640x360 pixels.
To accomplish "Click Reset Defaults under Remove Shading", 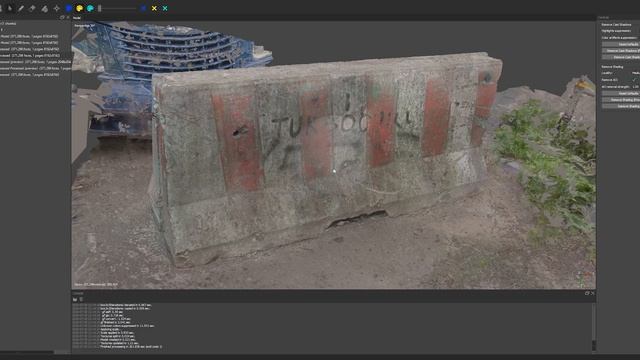I will (x=621, y=93).
